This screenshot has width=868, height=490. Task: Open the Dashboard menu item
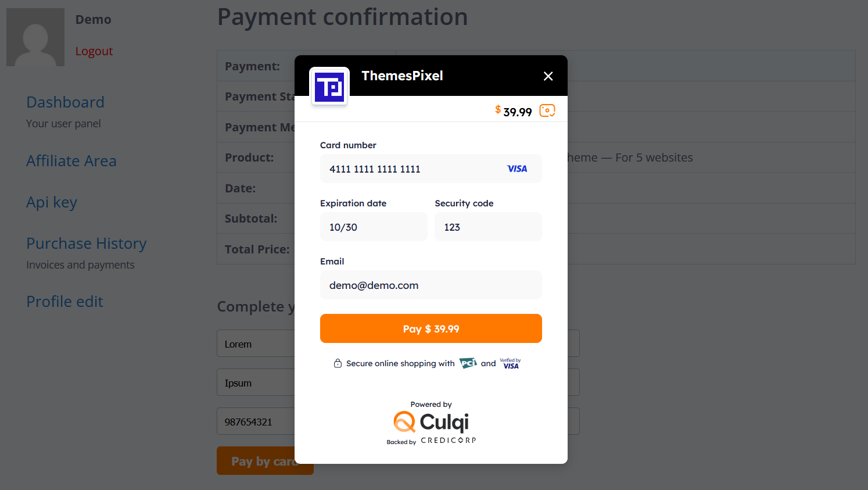66,102
